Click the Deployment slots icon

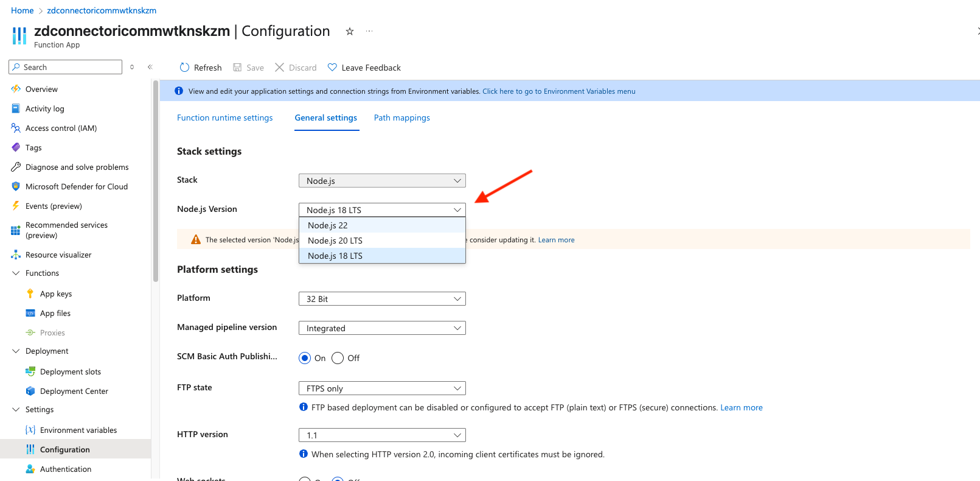click(30, 371)
